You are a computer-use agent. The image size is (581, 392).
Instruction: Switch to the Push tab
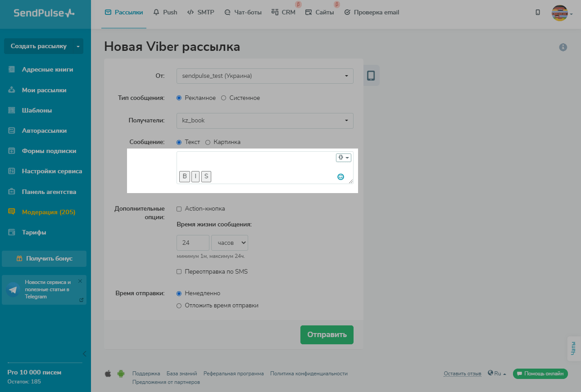point(166,13)
